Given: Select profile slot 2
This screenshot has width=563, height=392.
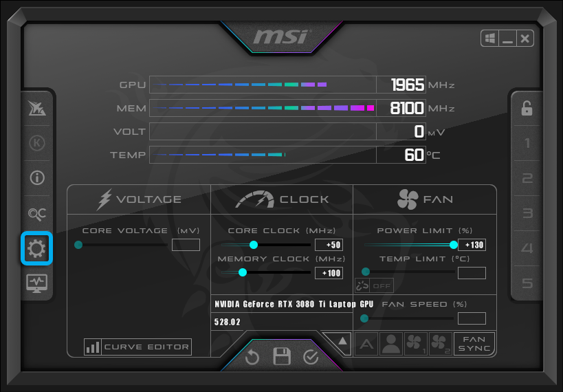Looking at the screenshot, I should click(x=527, y=178).
